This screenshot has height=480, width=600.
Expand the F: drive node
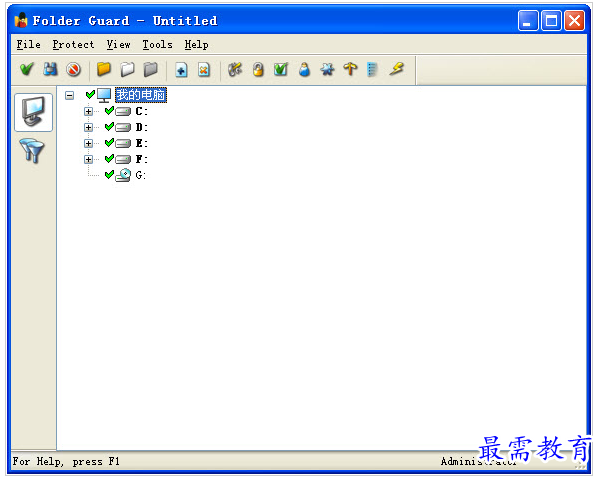(x=88, y=159)
